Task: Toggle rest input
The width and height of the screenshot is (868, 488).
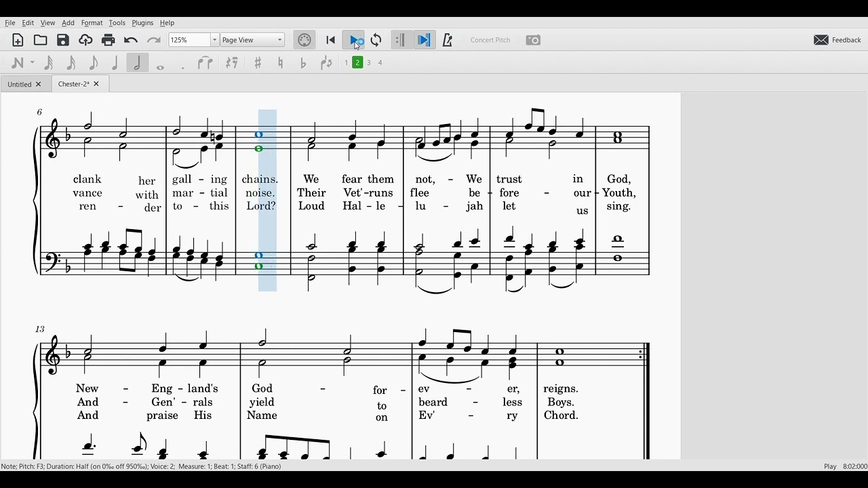Action: pyautogui.click(x=232, y=63)
